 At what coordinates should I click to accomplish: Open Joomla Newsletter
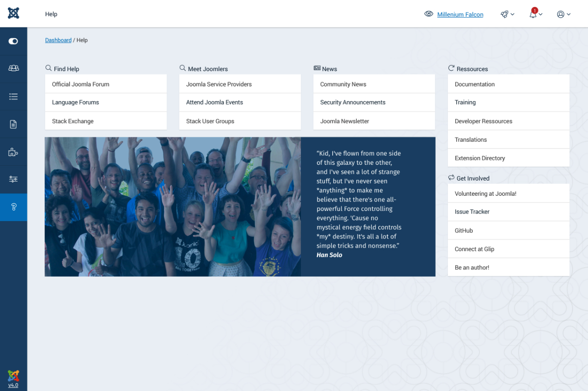(374, 121)
